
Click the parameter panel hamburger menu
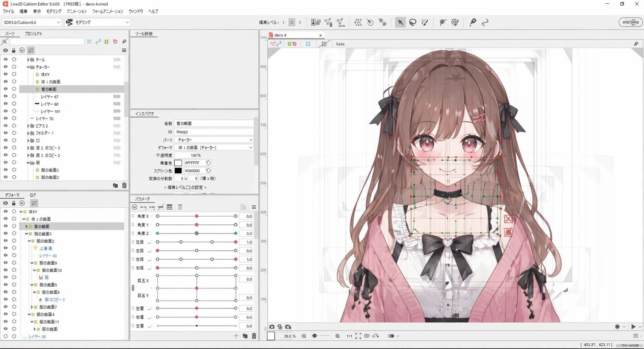click(x=254, y=207)
